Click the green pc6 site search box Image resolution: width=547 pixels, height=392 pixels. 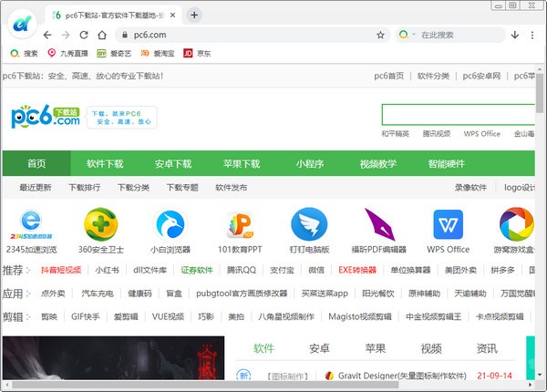459,114
